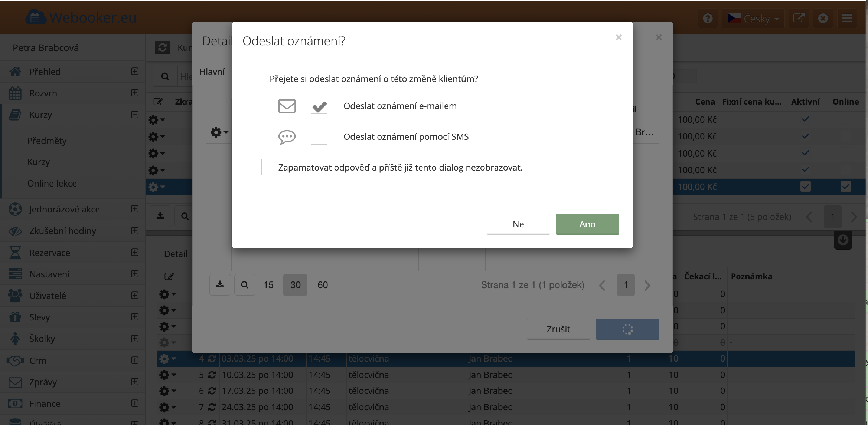Close the Odeslat oznámení dialog
868x425 pixels.
(619, 37)
